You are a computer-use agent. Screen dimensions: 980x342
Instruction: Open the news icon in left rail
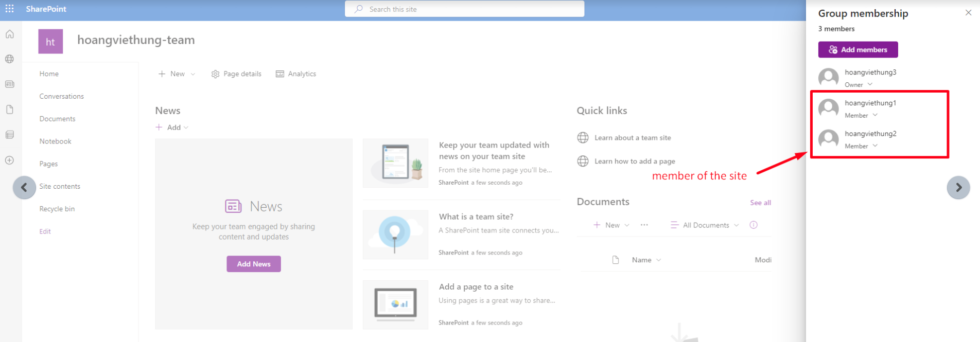10,84
